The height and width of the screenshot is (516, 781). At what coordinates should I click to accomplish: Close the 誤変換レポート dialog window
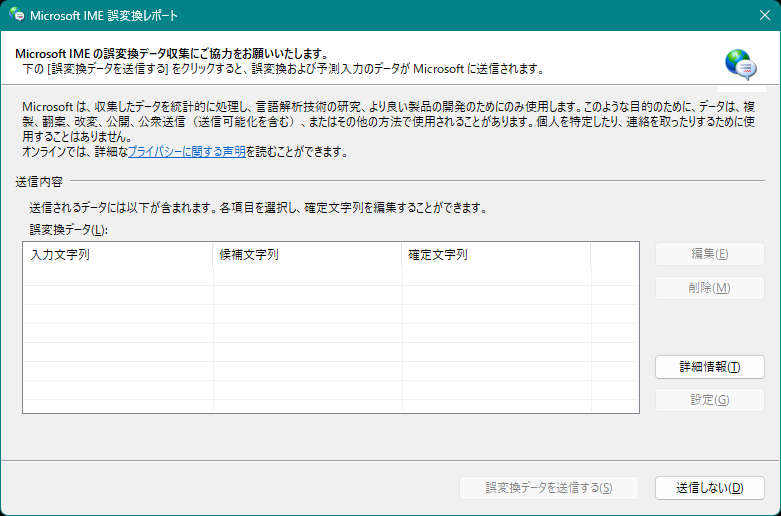(765, 15)
